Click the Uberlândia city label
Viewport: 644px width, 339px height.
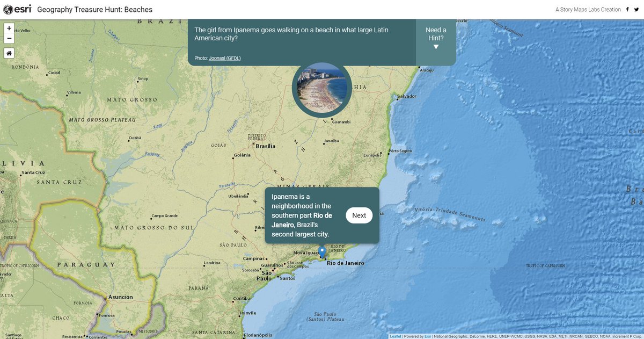[238, 196]
